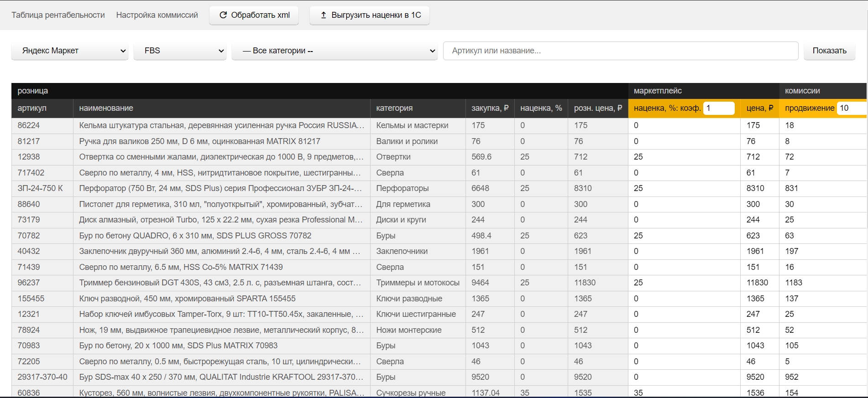
Task: Click the Диски и круги category cell
Action: tap(418, 220)
